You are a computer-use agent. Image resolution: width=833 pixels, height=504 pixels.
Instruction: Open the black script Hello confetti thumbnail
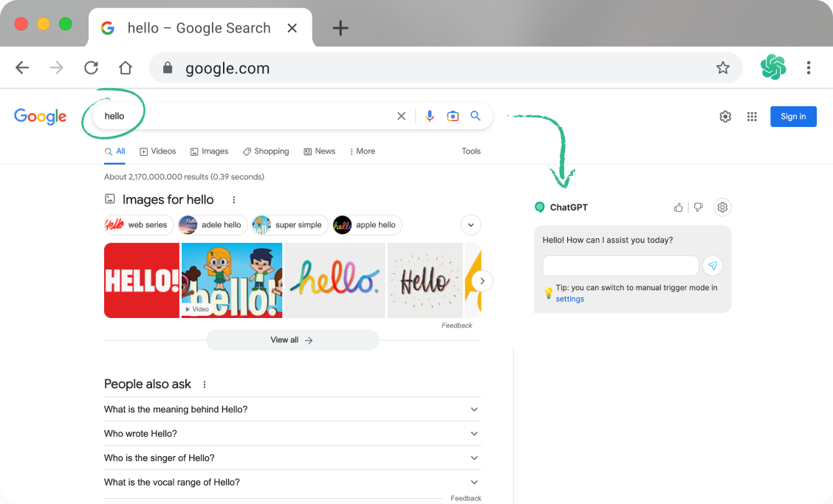425,280
